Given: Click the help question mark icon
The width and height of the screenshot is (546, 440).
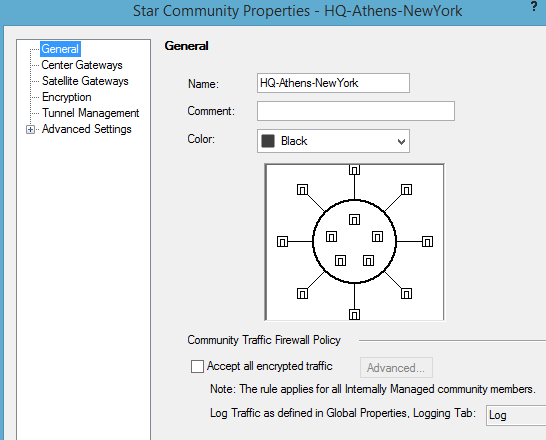Looking at the screenshot, I should coord(534,6).
